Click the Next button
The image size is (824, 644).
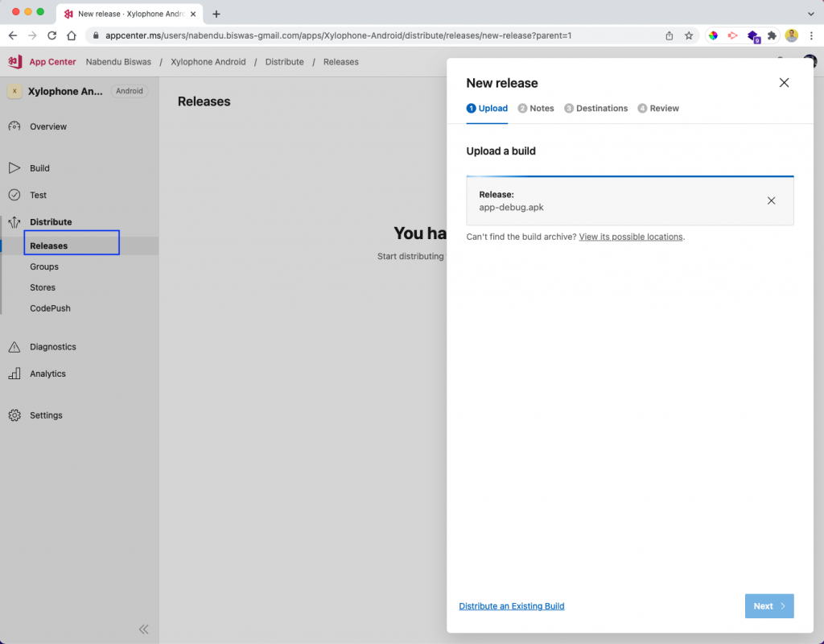tap(768, 606)
